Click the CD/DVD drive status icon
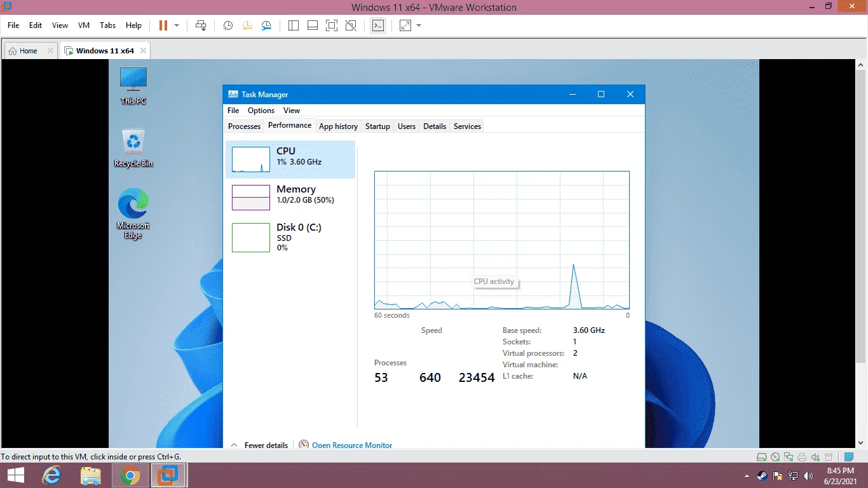Viewport: 868px width, 488px height. click(775, 457)
